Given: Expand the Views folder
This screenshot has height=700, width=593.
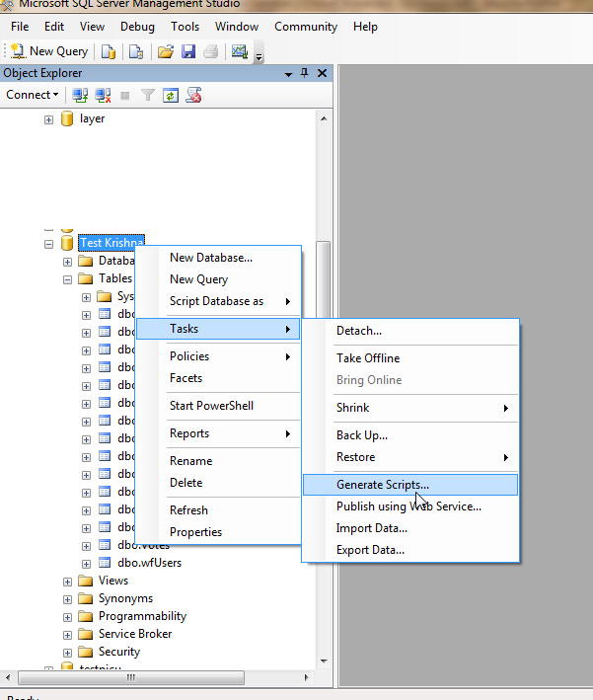Looking at the screenshot, I should 67,582.
